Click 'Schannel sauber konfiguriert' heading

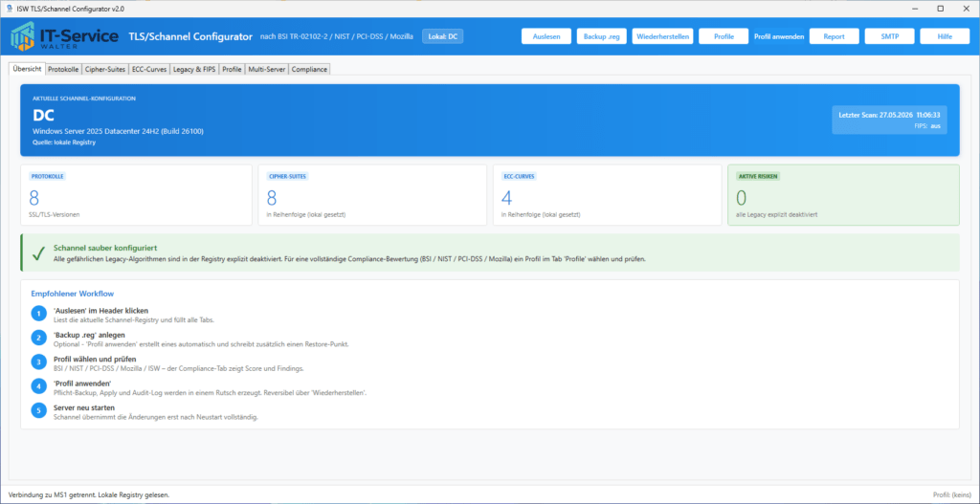click(104, 248)
